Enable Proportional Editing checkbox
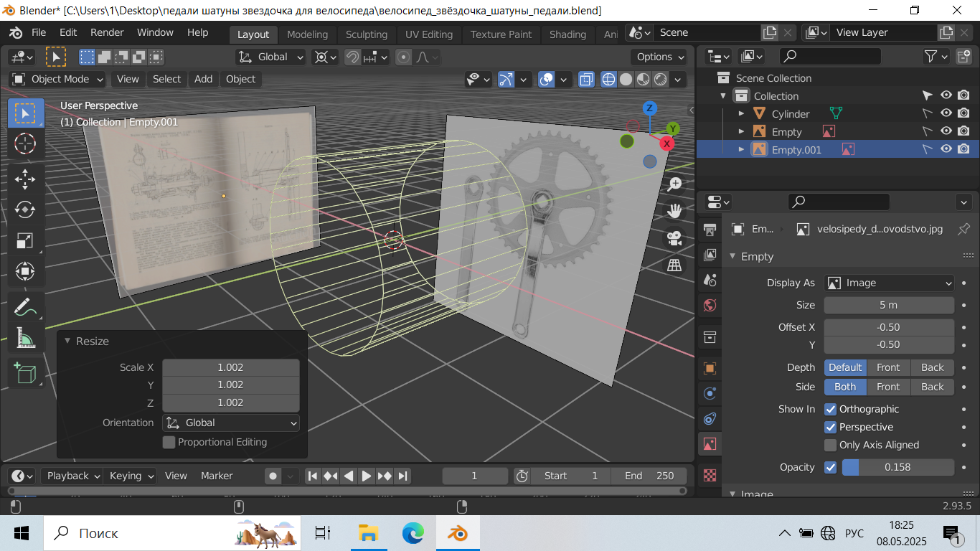The width and height of the screenshot is (980, 551). pos(169,442)
